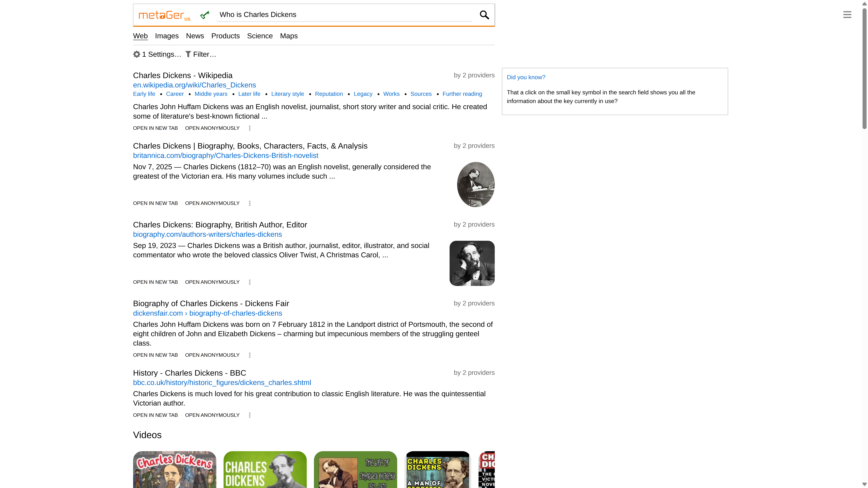Click the magnifying glass search icon
The image size is (868, 488).
pyautogui.click(x=484, y=15)
